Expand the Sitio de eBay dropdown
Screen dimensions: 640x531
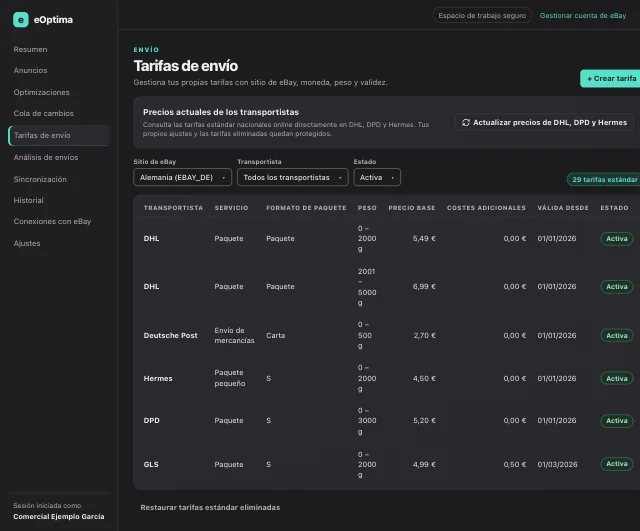pyautogui.click(x=182, y=178)
